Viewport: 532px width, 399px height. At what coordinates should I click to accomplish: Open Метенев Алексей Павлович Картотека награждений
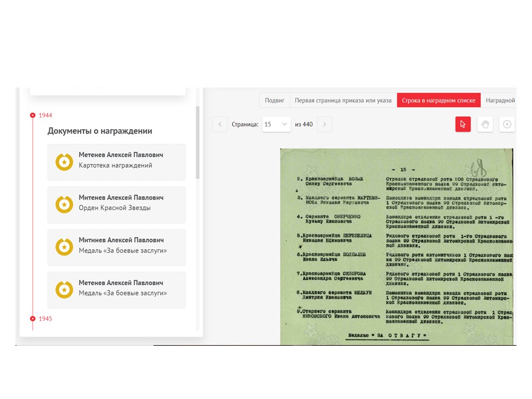117,162
